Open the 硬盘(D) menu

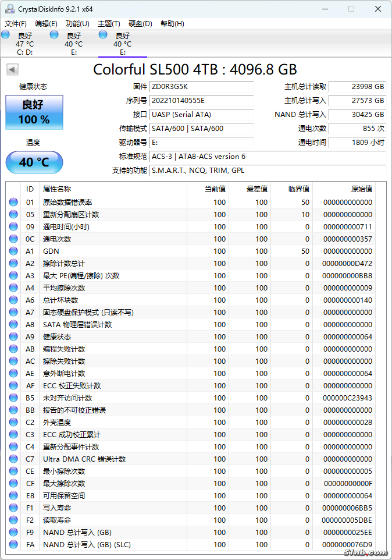coord(140,23)
